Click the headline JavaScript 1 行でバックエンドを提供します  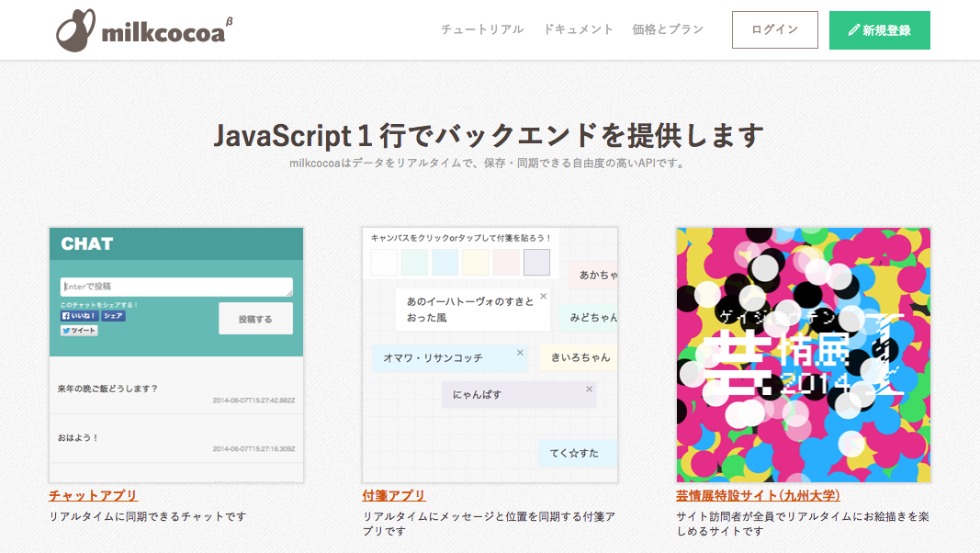click(489, 135)
